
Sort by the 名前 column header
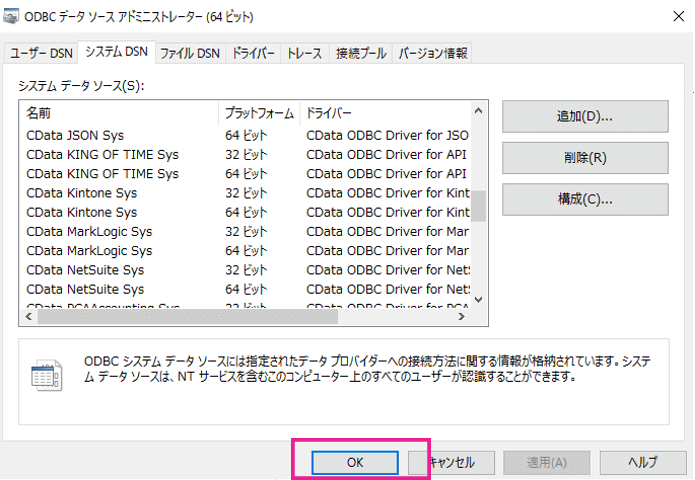pyautogui.click(x=119, y=113)
